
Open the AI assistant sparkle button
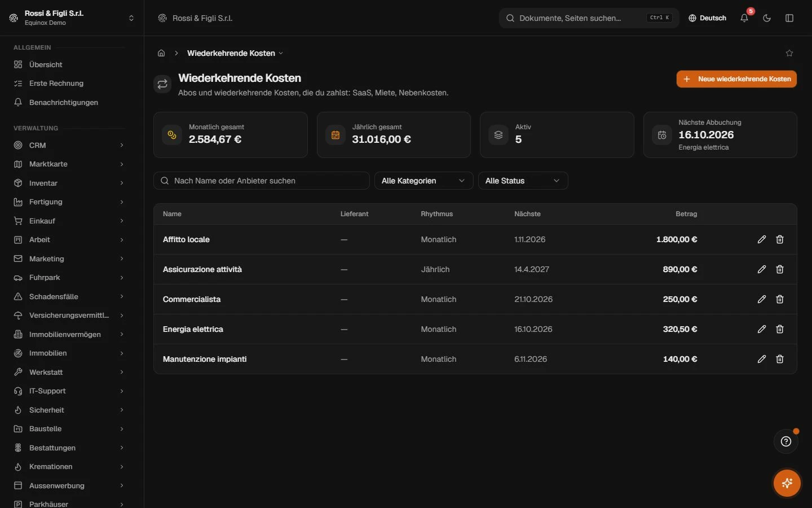787,483
